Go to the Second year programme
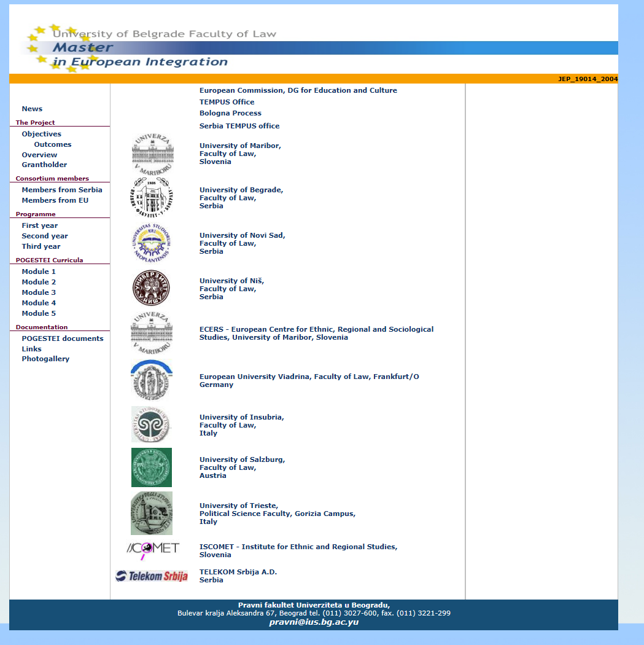Viewport: 644px width, 645px height. pyautogui.click(x=45, y=236)
